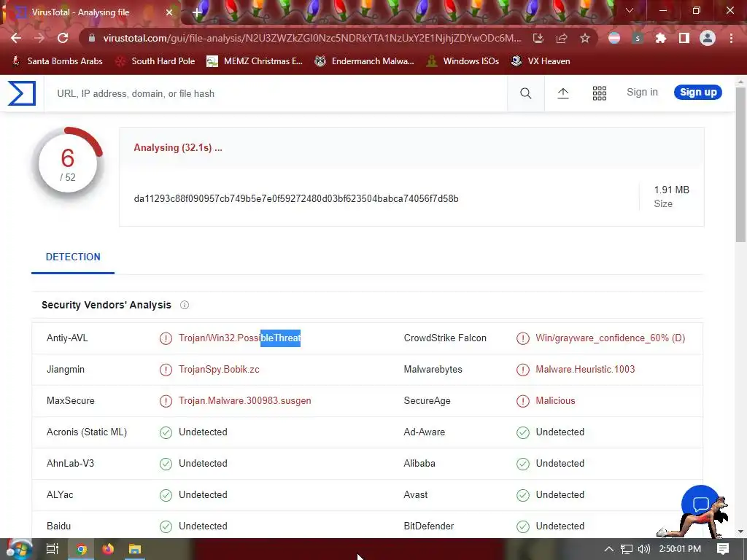Screen dimensions: 747x560
Task: Click the SecureAge Malicious result
Action: pyautogui.click(x=555, y=401)
